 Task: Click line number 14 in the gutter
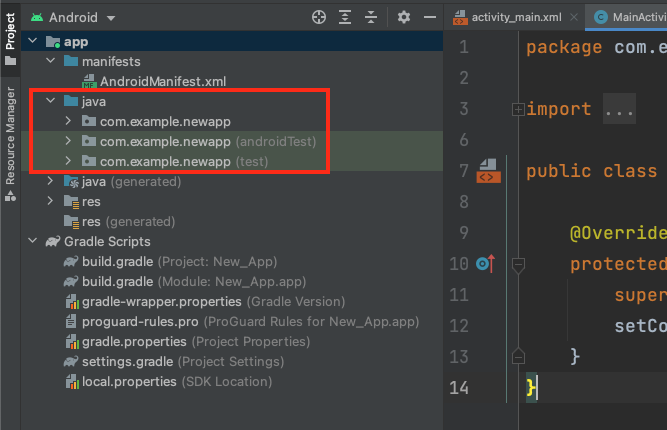point(459,387)
